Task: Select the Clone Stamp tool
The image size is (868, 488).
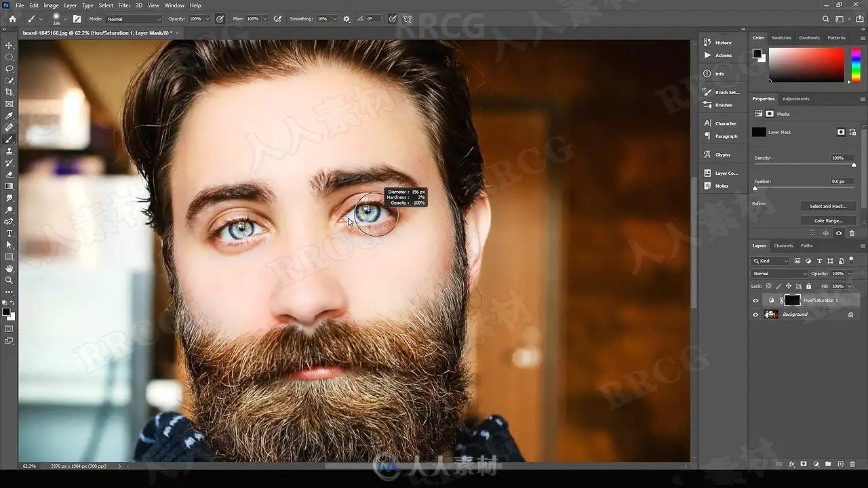Action: 9,151
